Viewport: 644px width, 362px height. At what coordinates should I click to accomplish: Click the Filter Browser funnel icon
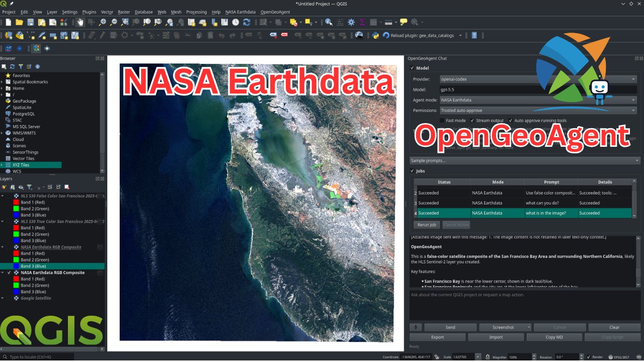click(21, 66)
